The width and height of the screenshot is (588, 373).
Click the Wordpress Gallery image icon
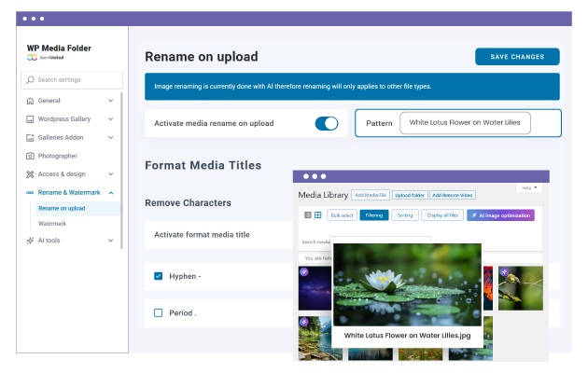click(30, 119)
